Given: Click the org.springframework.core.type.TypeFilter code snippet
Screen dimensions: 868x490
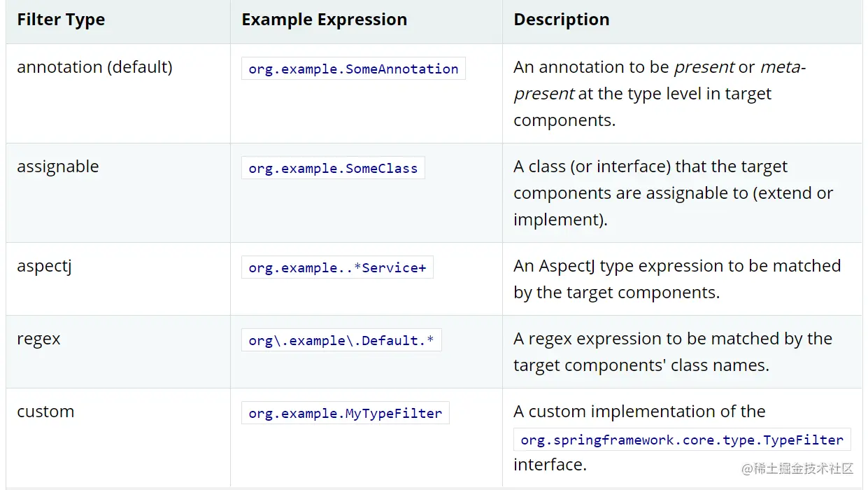Looking at the screenshot, I should 682,440.
